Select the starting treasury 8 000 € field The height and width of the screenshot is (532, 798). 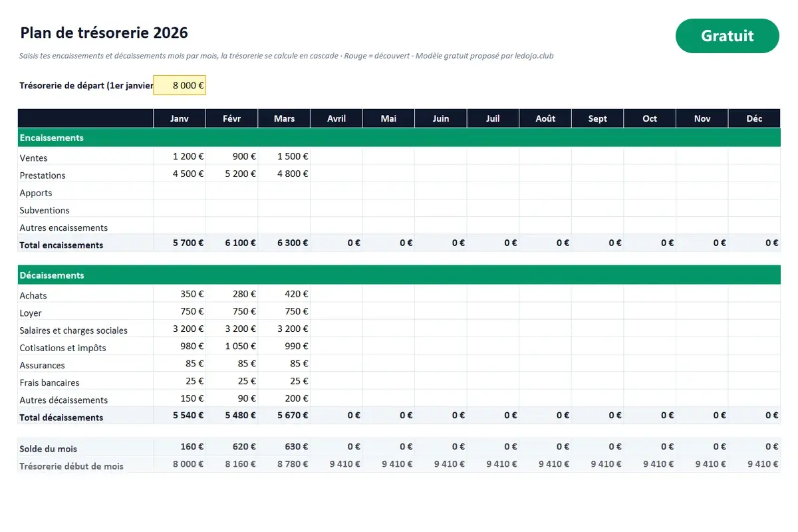(180, 85)
